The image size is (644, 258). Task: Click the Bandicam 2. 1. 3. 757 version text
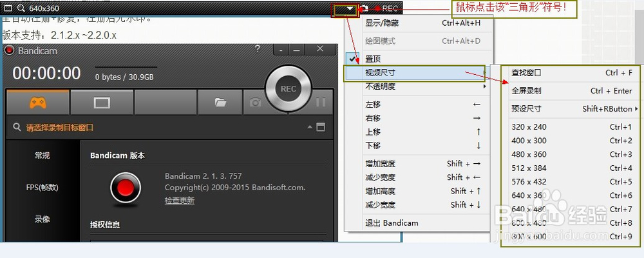pos(204,176)
